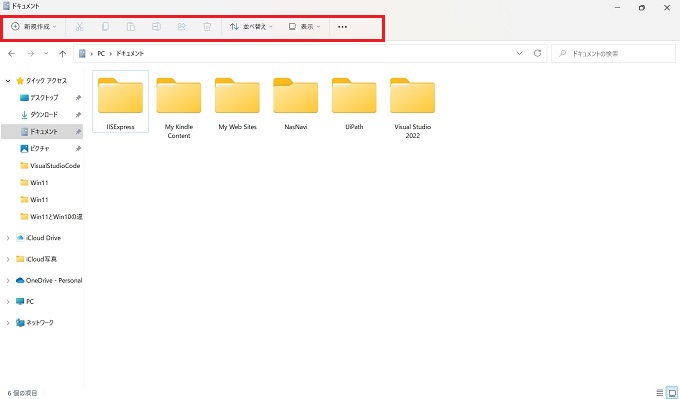
Task: Click PC in the address breadcrumb
Action: [101, 53]
